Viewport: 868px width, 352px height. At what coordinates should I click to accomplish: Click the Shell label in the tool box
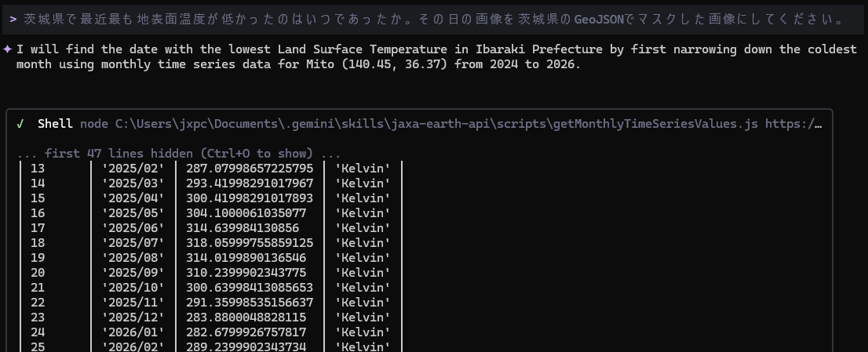click(x=55, y=124)
